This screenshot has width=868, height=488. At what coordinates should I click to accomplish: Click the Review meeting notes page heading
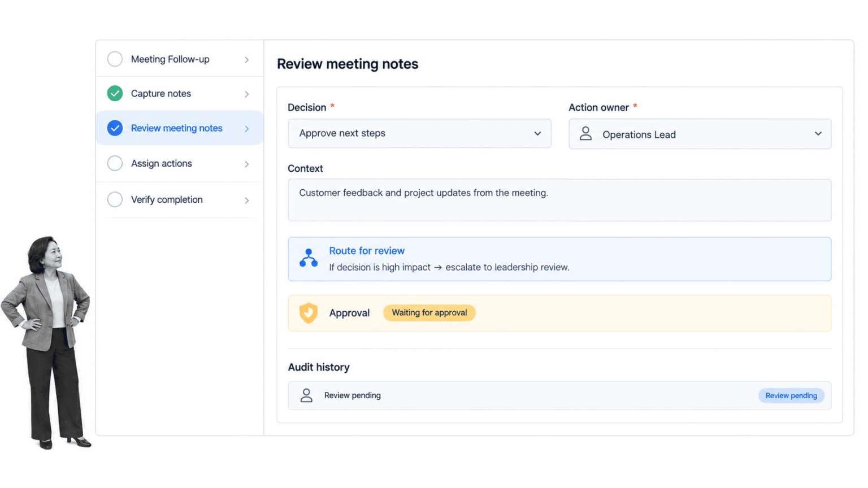click(x=348, y=64)
